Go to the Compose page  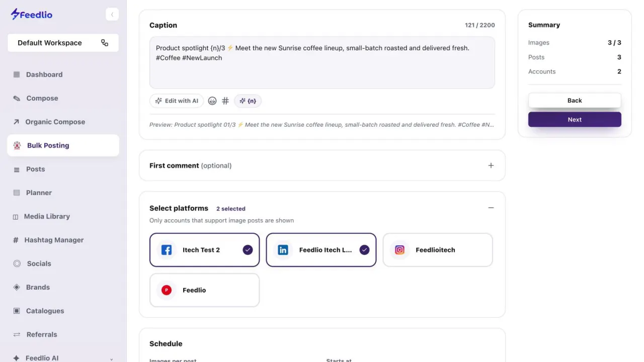point(42,98)
